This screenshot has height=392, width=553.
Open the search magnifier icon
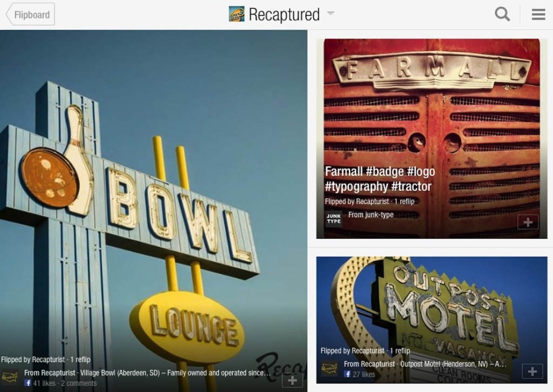pos(502,15)
